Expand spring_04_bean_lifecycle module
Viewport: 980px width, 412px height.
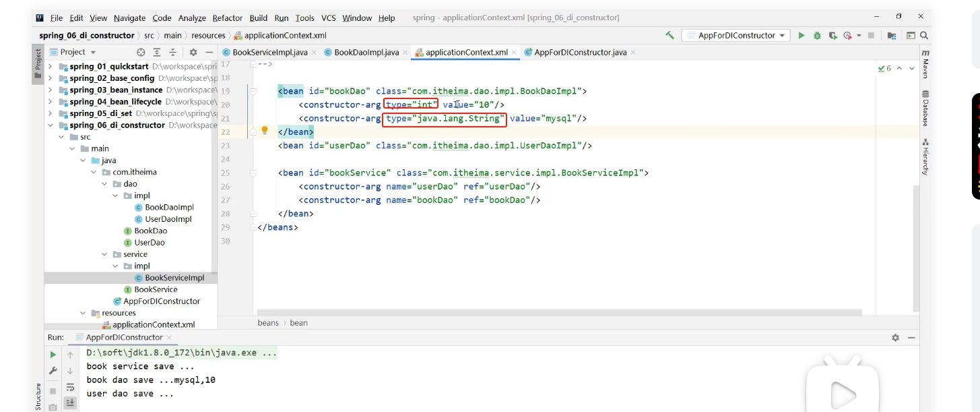(x=51, y=102)
